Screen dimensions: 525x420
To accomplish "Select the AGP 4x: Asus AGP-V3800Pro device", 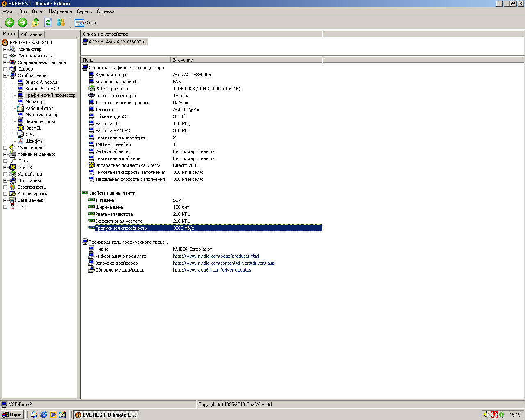I will pos(114,42).
